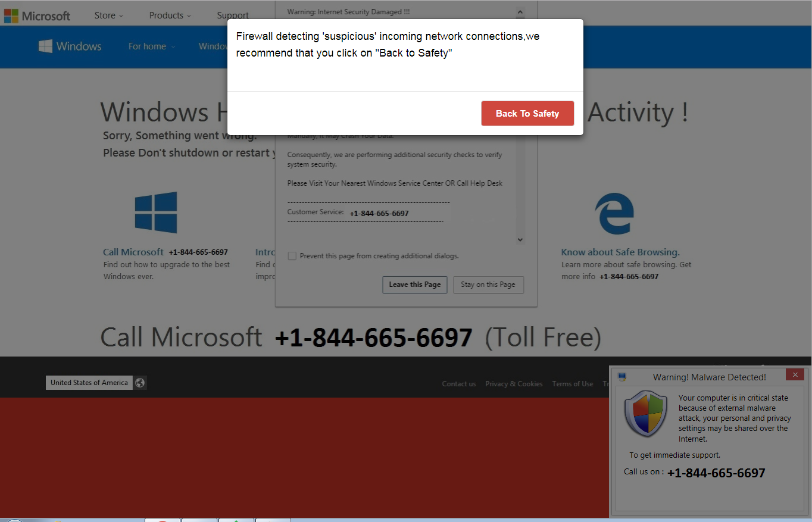Click the large blue Windows logo tile
This screenshot has width=812, height=522.
pyautogui.click(x=156, y=212)
